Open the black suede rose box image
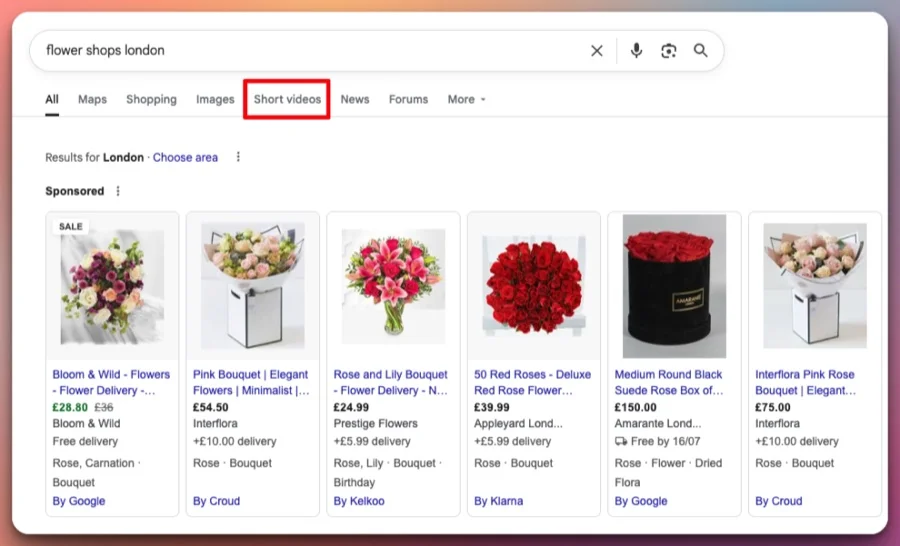Screen dimensions: 900x546 tap(674, 286)
